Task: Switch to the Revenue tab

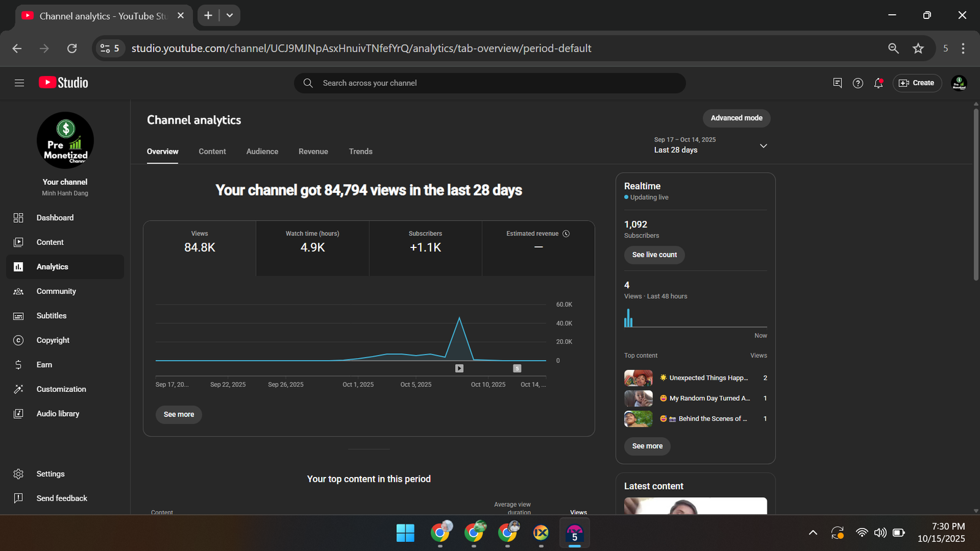Action: pyautogui.click(x=313, y=151)
